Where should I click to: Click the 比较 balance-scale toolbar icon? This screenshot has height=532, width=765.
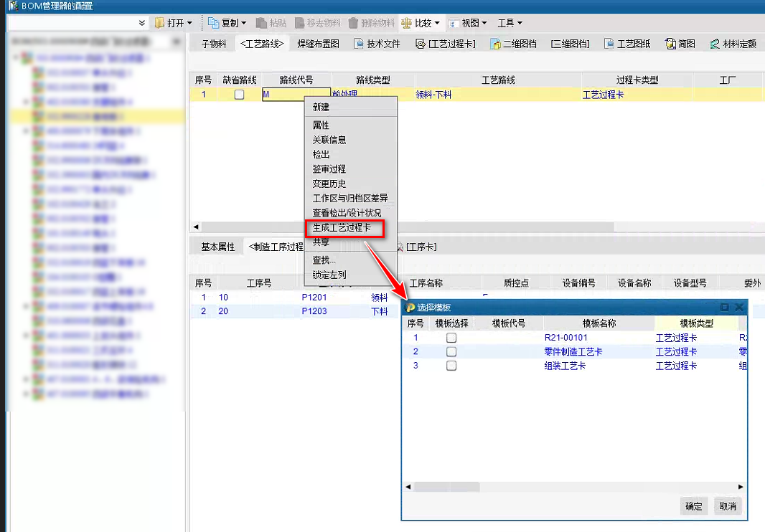pos(407,23)
